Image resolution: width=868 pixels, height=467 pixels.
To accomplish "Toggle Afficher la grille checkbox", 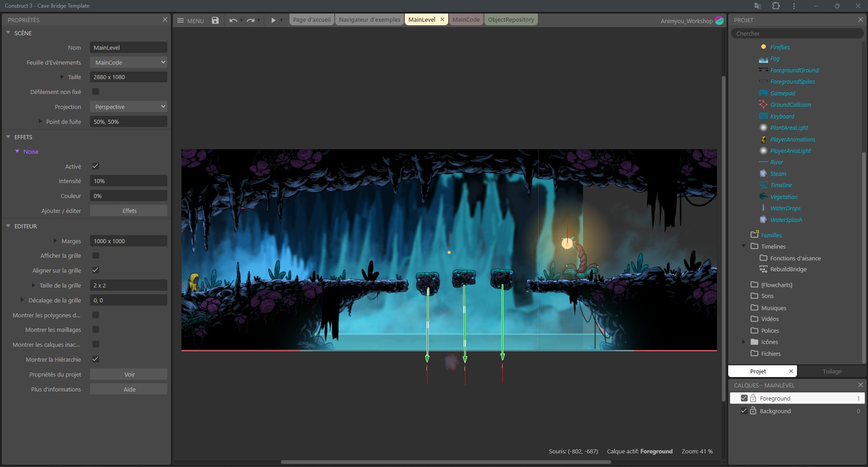I will pos(95,255).
